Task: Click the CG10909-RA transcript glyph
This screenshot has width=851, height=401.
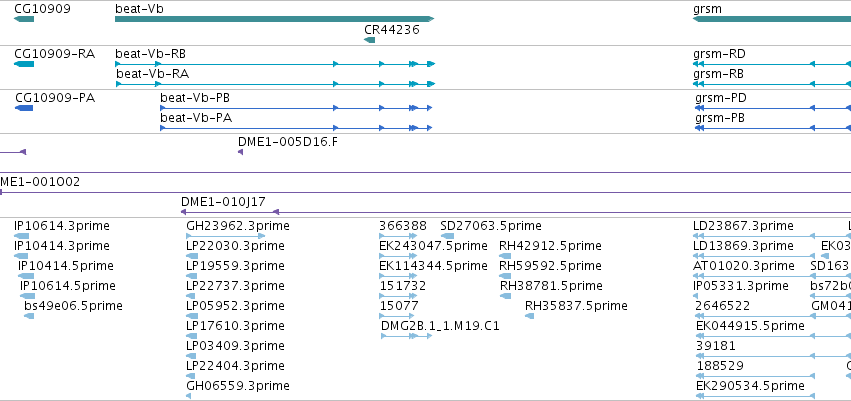Action: (24, 64)
